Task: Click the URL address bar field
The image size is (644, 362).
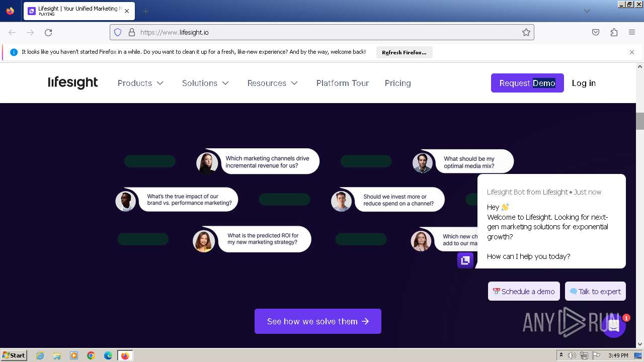Action: click(x=322, y=32)
